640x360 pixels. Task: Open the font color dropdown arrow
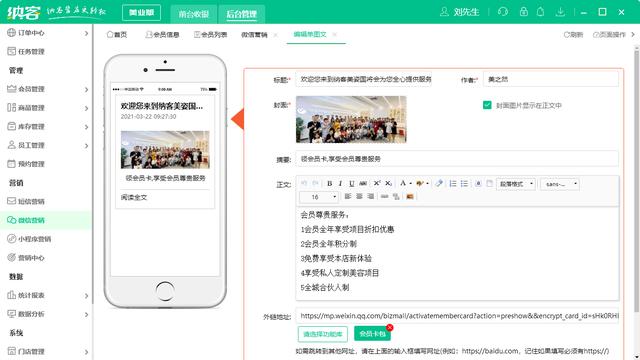point(410,184)
